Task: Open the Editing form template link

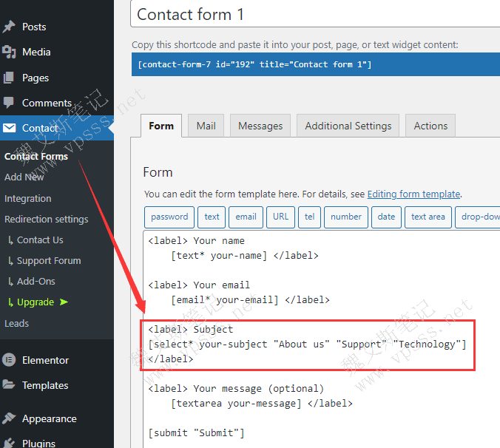Action: [413, 194]
